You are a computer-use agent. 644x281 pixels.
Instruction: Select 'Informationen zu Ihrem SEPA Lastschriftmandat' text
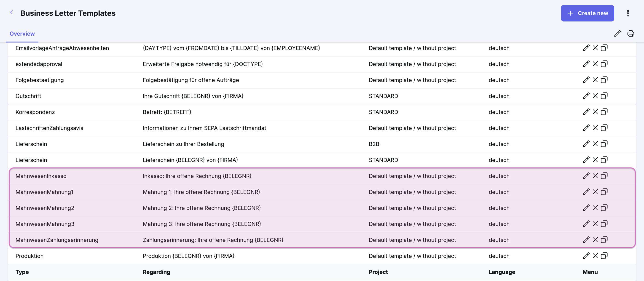204,128
